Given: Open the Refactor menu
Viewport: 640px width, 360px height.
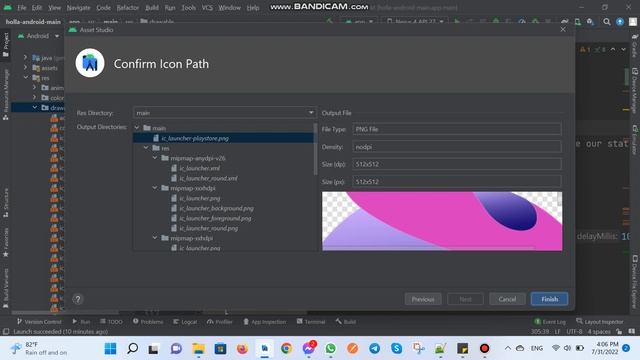Looking at the screenshot, I should 128,7.
